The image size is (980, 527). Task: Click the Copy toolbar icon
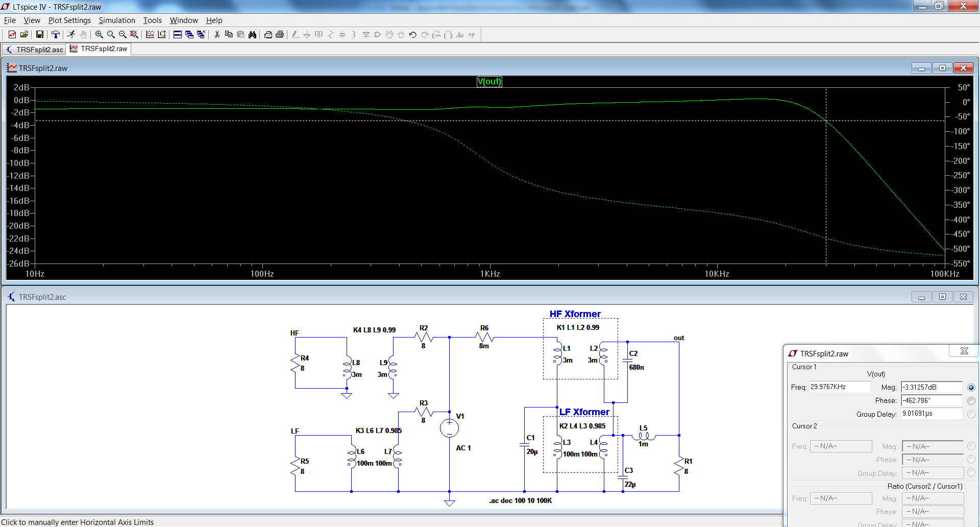click(x=229, y=35)
